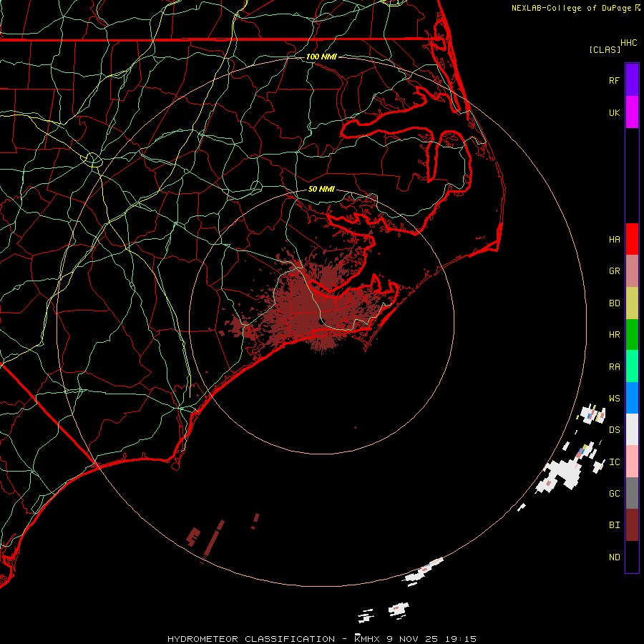
Task: Click the 'RA' legend label
Action: [x=614, y=367]
